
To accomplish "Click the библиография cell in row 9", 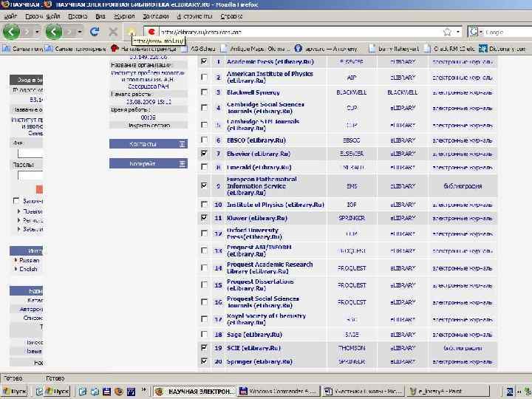I will point(463,186).
